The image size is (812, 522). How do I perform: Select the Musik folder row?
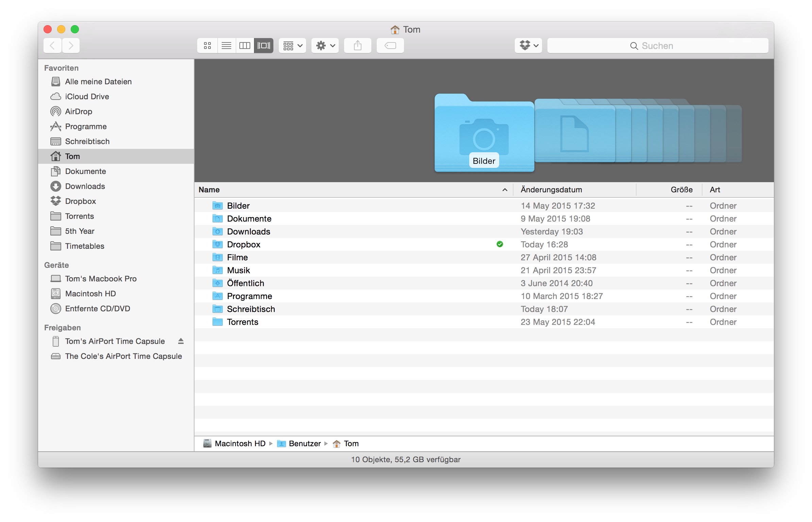point(239,271)
